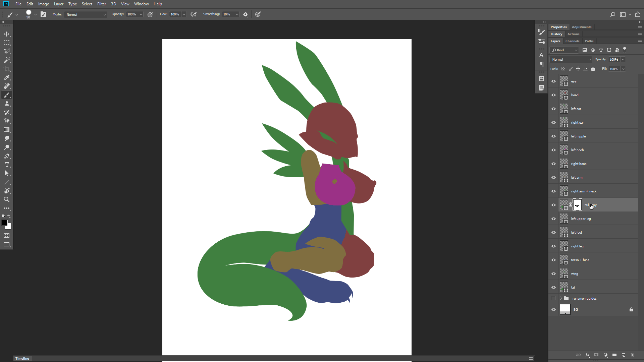This screenshot has height=362, width=644.
Task: Hide the head layer
Action: [553, 95]
